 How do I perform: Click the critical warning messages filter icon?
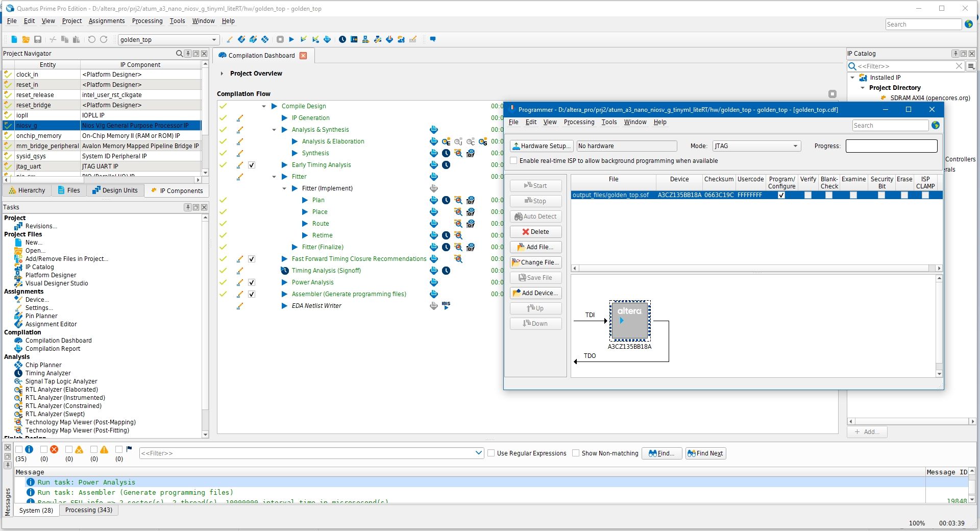coord(79,449)
